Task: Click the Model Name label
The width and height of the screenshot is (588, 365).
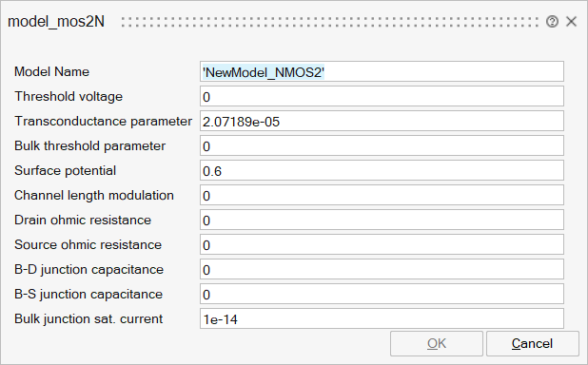Action: 51,71
